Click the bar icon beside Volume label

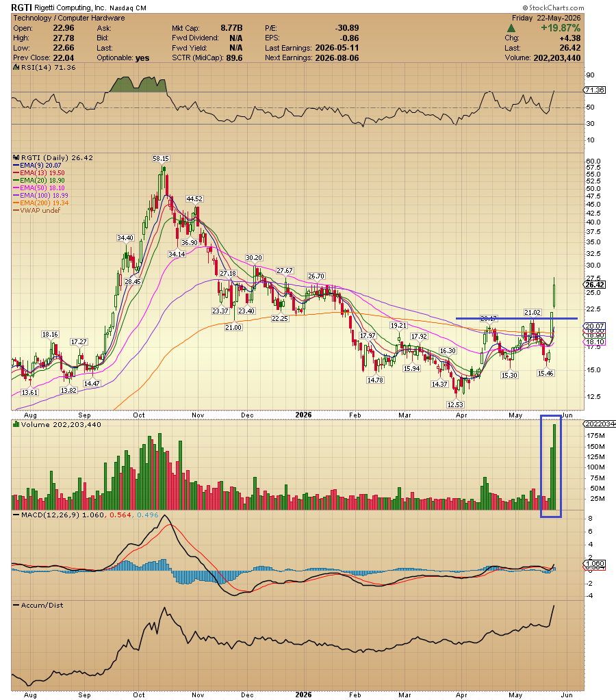(x=16, y=424)
